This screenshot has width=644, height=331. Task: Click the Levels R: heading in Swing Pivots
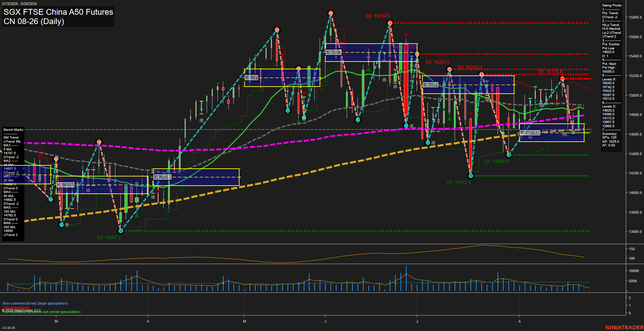click(x=609, y=79)
